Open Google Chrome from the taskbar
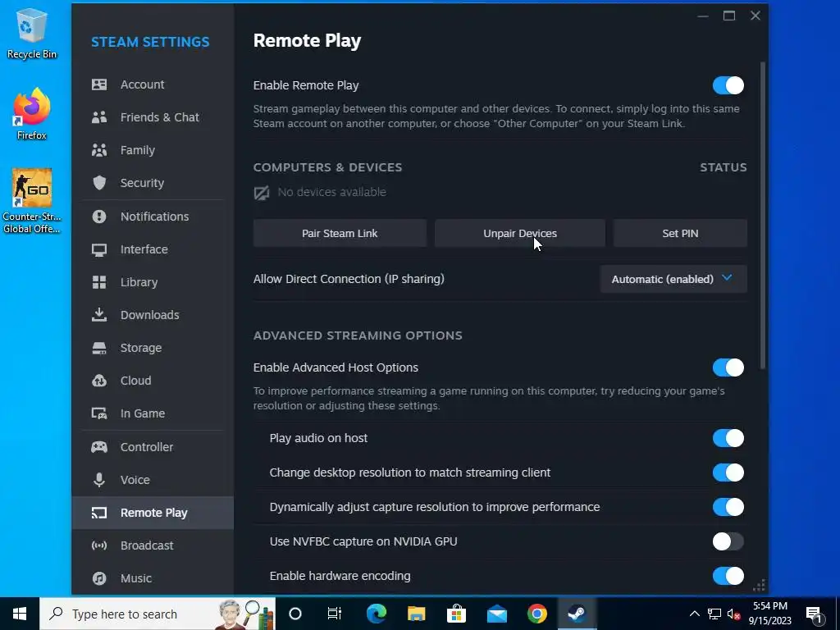Screen dimensions: 840x630 [x=536, y=614]
